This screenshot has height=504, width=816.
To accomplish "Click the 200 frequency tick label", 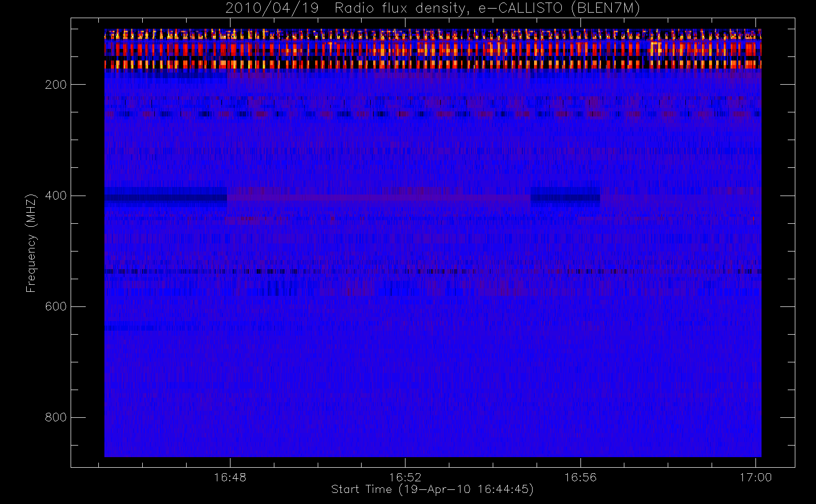I will tap(55, 85).
